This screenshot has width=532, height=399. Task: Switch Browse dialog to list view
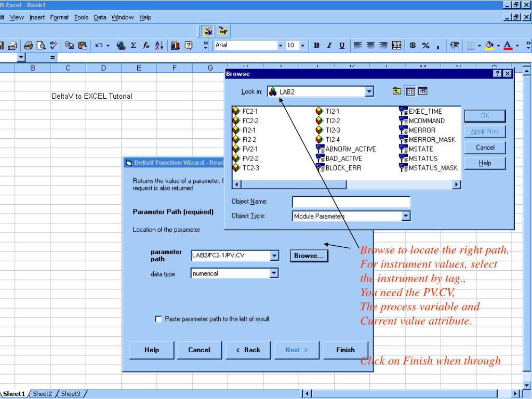click(x=410, y=91)
